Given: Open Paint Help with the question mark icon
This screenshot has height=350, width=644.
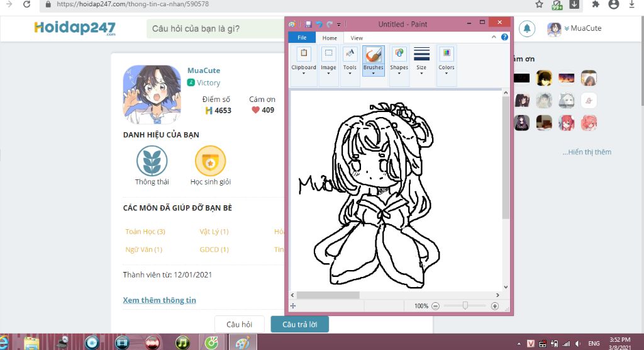Looking at the screenshot, I should pos(504,37).
